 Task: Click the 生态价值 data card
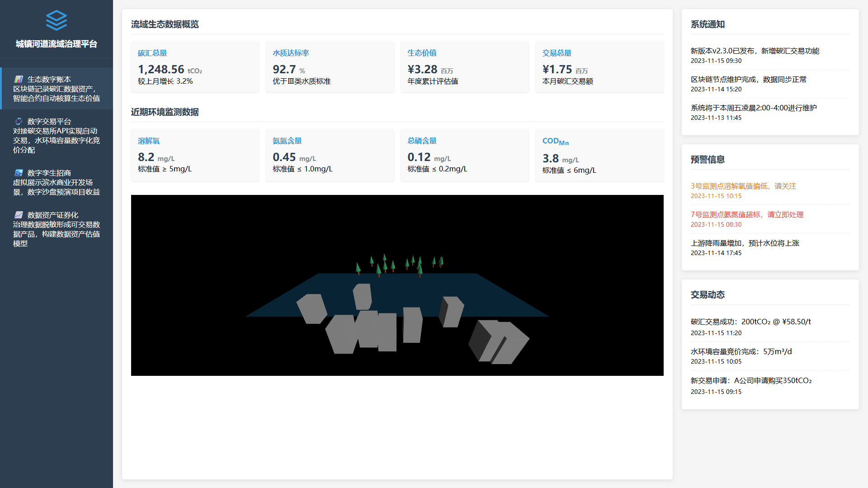[x=464, y=67]
